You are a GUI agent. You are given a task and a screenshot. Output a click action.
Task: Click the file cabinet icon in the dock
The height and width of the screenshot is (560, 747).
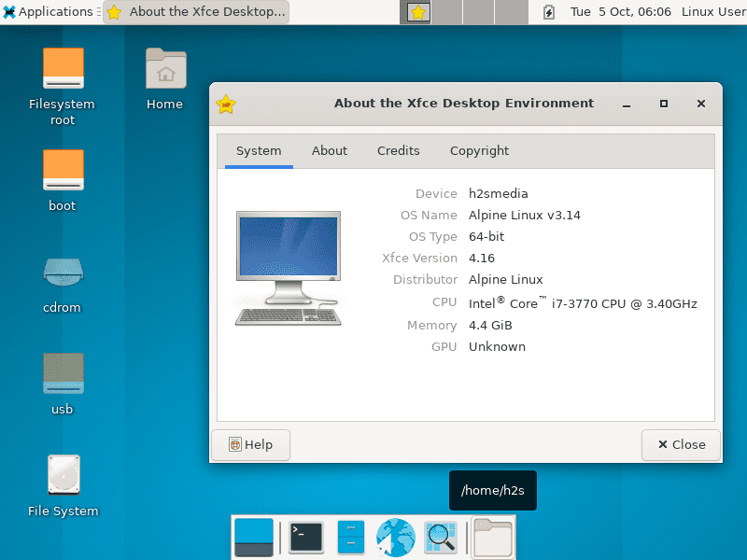pyautogui.click(x=351, y=538)
